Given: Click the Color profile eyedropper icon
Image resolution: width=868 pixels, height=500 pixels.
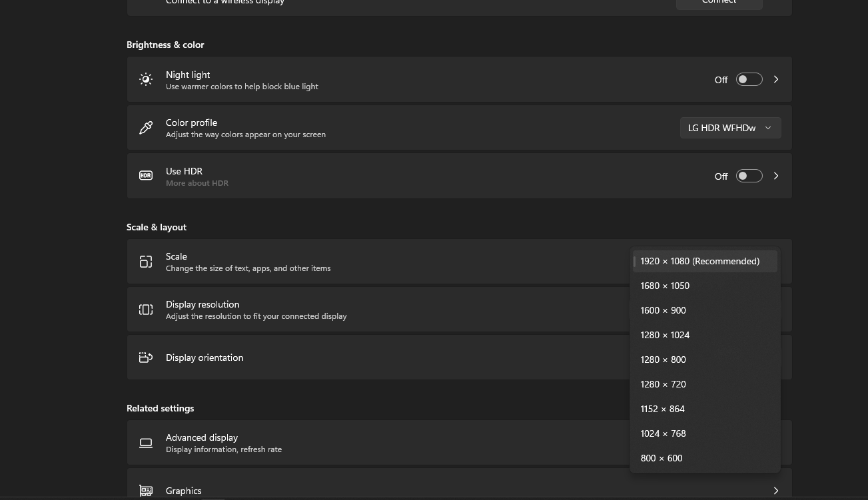Looking at the screenshot, I should [146, 128].
